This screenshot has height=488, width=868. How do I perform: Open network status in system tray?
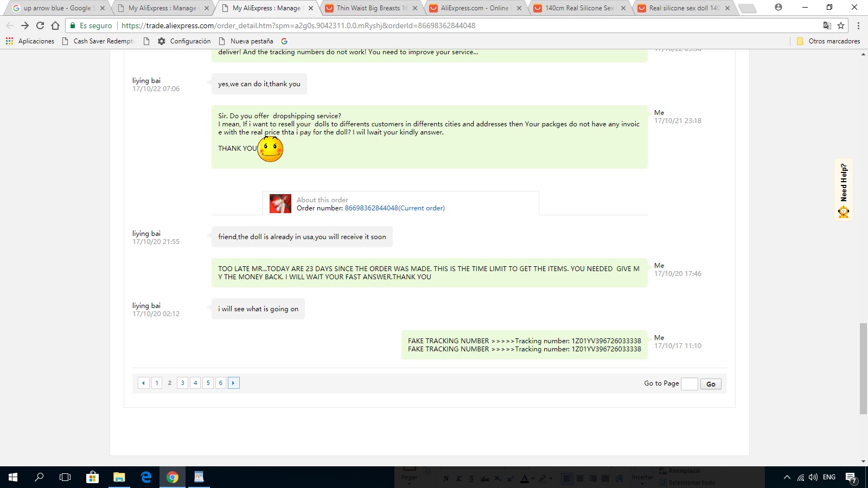[801, 478]
